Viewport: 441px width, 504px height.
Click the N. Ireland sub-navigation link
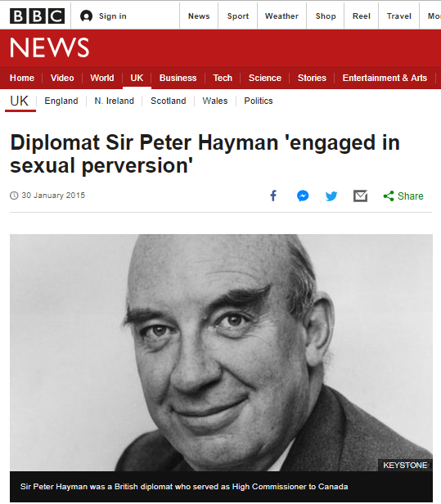(x=114, y=101)
